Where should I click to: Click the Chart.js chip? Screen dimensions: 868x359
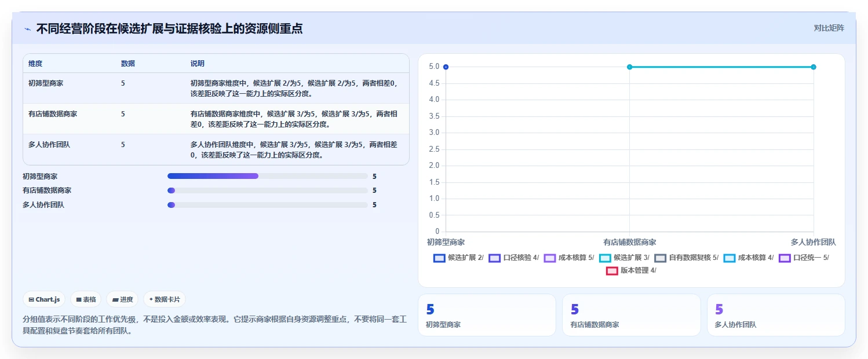(45, 299)
